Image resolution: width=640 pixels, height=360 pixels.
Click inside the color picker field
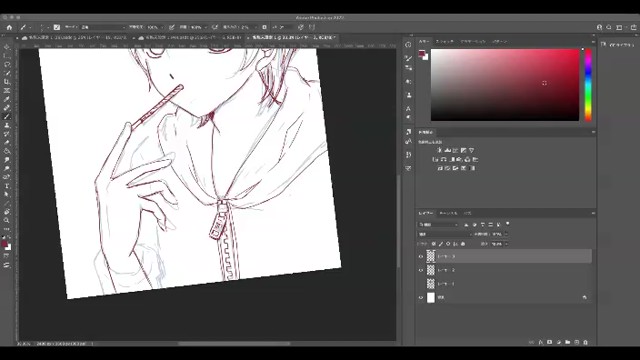coord(505,85)
